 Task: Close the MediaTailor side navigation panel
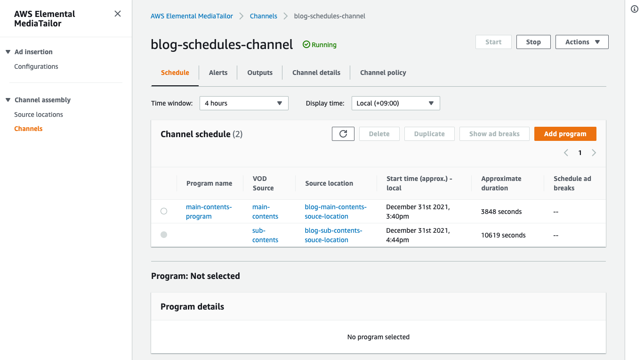[x=118, y=14]
